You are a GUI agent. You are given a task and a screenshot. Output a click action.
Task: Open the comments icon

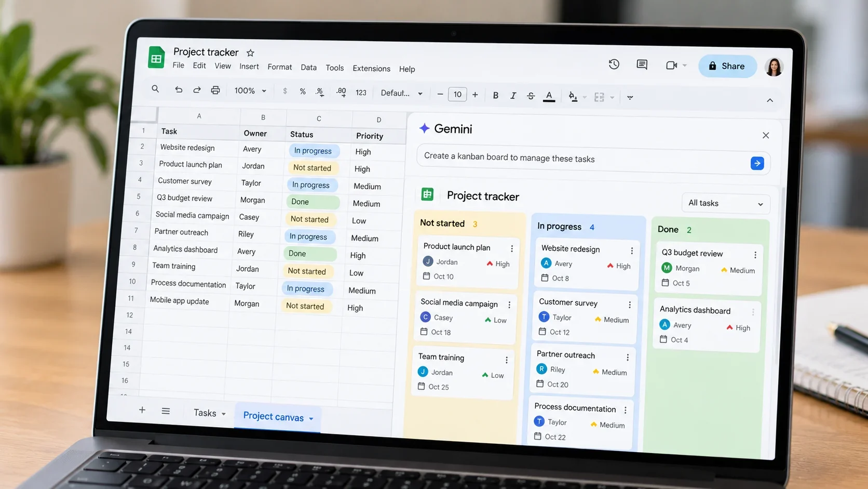click(642, 64)
